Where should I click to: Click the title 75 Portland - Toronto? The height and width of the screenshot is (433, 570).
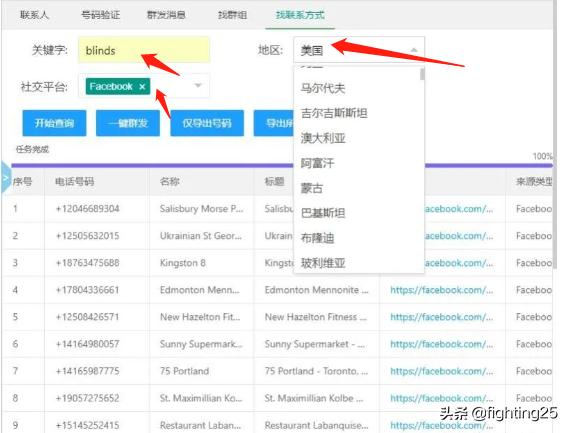point(316,371)
